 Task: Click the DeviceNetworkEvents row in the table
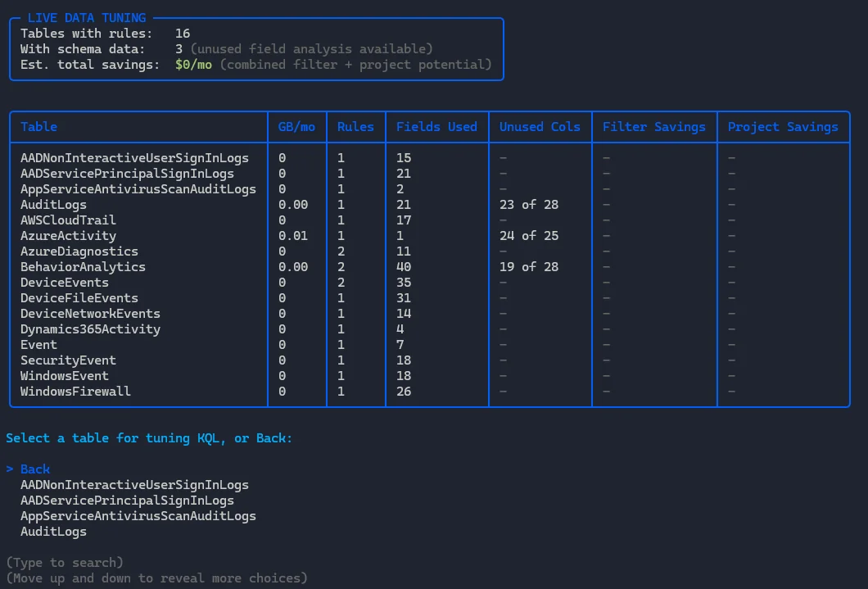click(90, 314)
